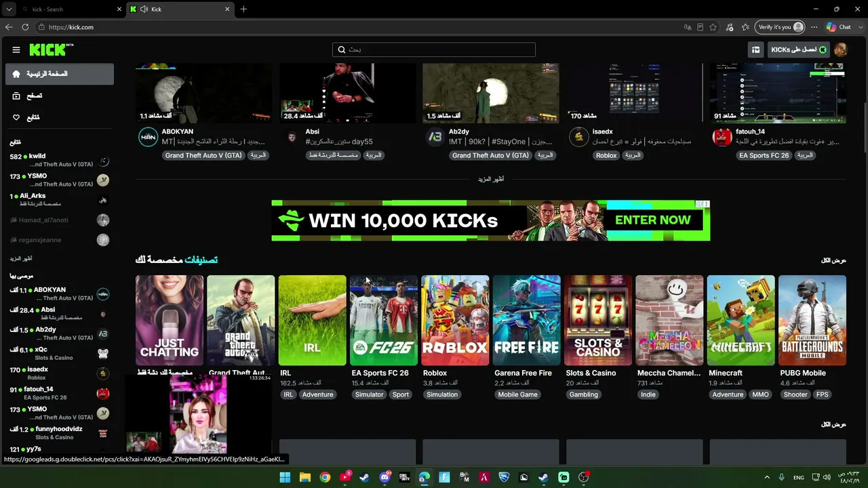Screen dimensions: 868x488
Task: Open Ali_Arks channel in sidebar
Action: pyautogui.click(x=60, y=200)
